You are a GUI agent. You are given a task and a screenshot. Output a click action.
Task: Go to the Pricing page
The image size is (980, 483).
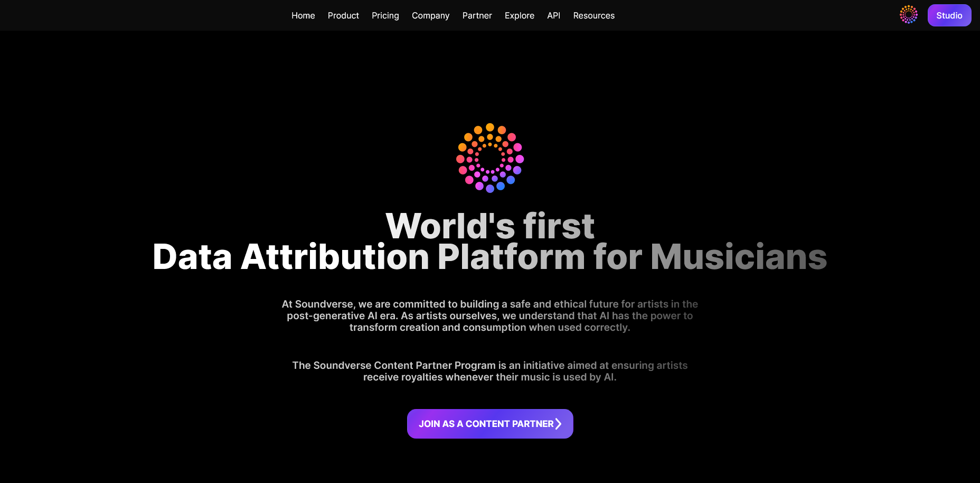click(385, 16)
